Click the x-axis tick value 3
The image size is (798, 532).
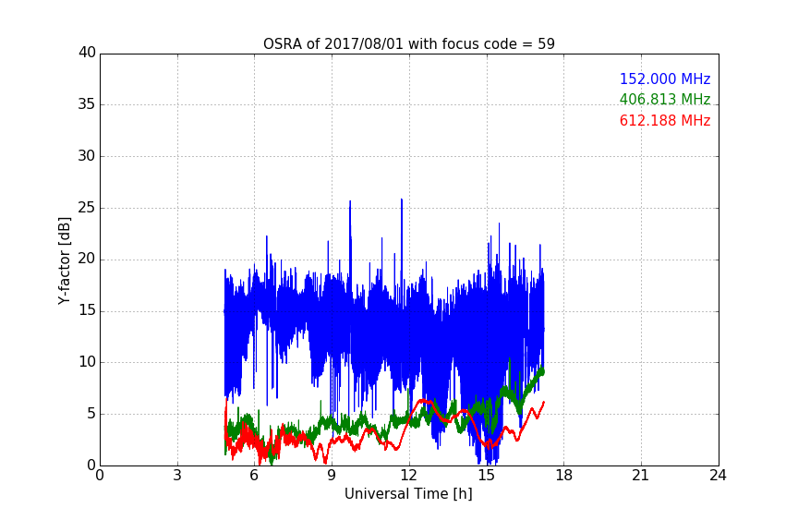coord(177,476)
